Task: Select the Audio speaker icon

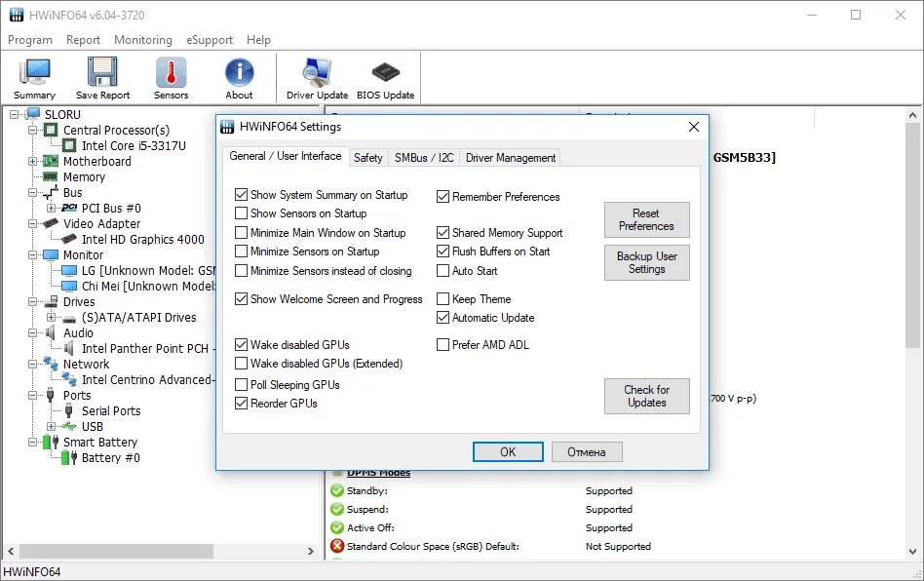Action: (x=51, y=332)
